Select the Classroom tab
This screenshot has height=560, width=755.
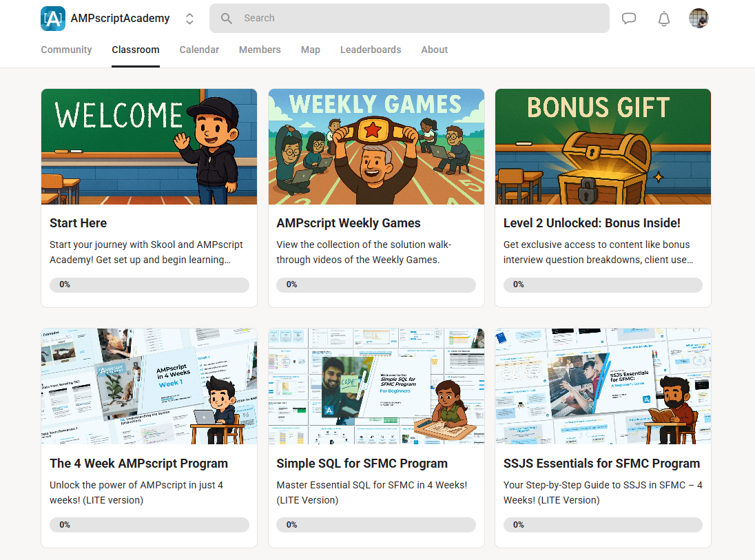[136, 50]
